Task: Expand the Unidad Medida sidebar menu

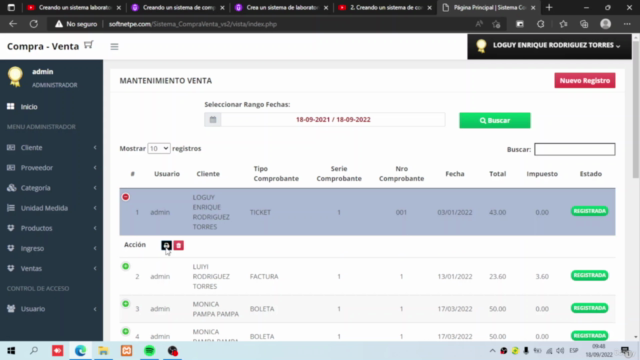Action: coord(51,208)
